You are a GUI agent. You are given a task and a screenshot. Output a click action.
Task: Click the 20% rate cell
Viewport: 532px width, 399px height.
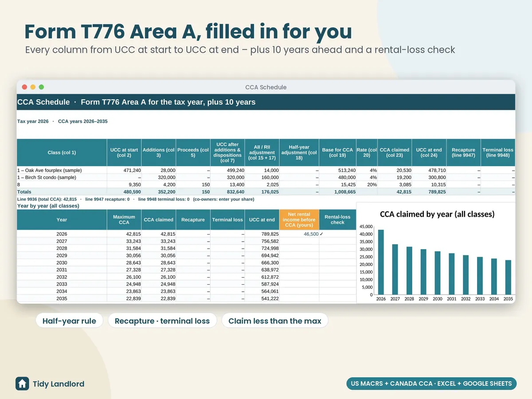(x=367, y=184)
